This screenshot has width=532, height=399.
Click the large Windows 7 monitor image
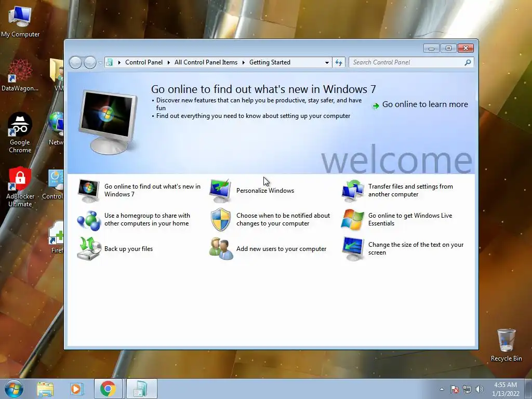pyautogui.click(x=108, y=122)
